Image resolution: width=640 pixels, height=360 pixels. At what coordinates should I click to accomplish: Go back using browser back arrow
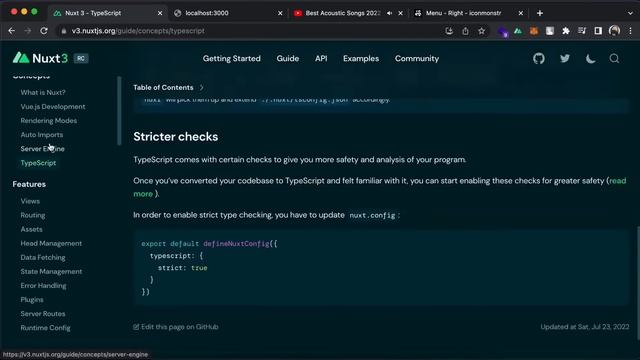click(x=11, y=31)
